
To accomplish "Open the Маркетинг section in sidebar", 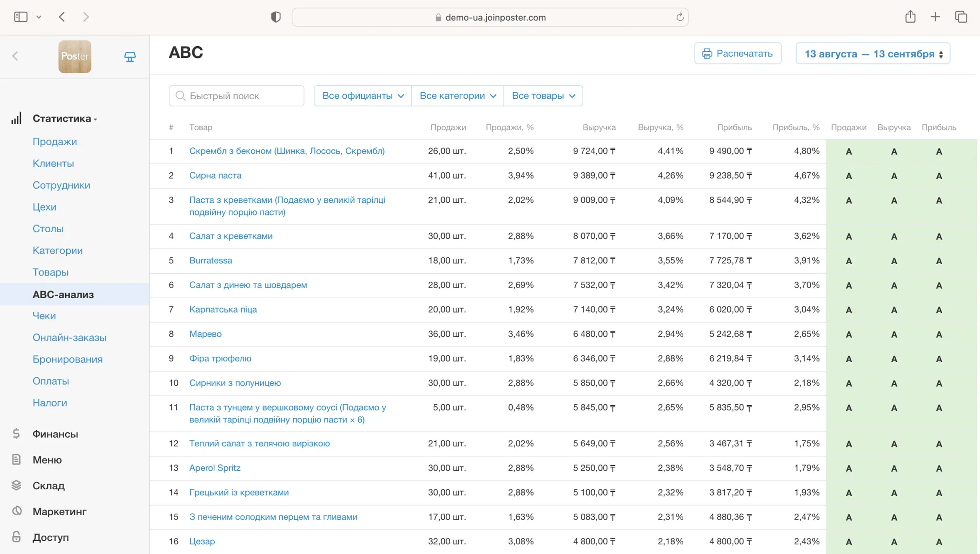I will click(59, 511).
